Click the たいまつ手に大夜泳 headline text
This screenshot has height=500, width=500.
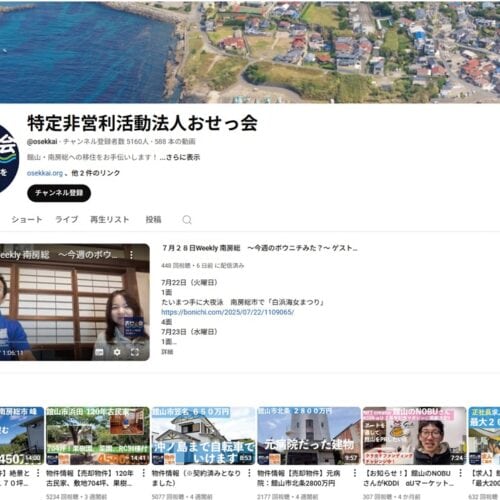243,302
